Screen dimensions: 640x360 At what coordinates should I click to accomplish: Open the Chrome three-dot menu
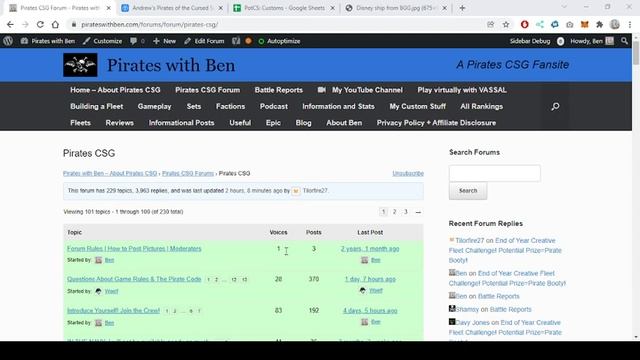coord(630,24)
